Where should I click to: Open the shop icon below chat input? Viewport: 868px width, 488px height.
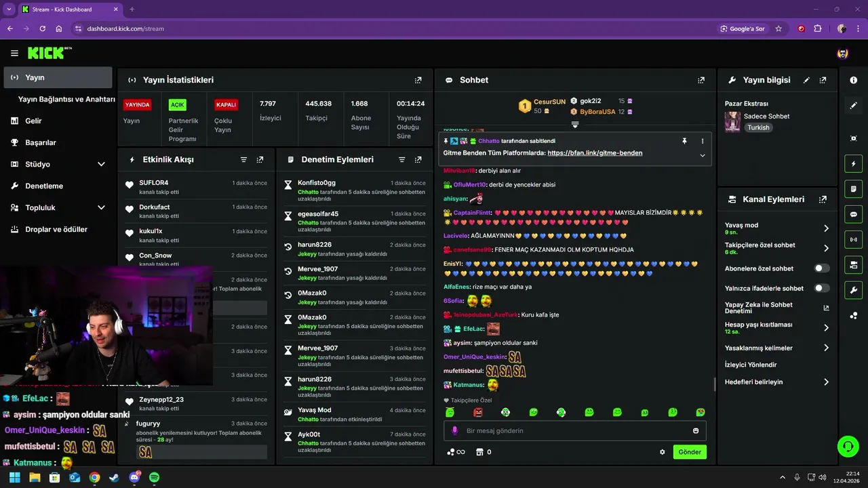pos(479,452)
